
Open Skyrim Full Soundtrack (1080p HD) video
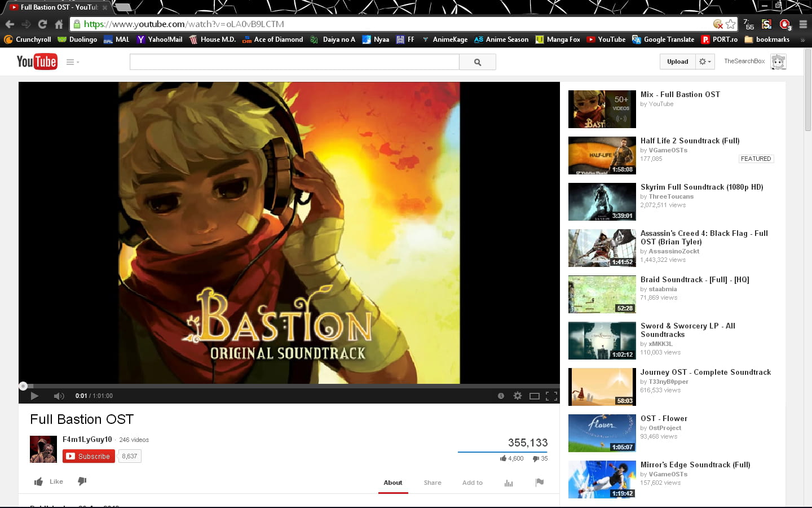click(x=701, y=187)
